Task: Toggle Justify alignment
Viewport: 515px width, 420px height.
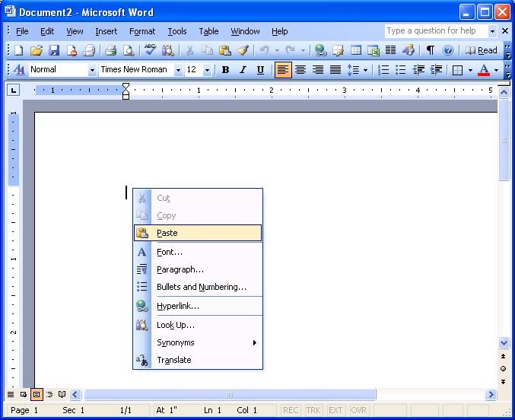Action: coord(335,70)
